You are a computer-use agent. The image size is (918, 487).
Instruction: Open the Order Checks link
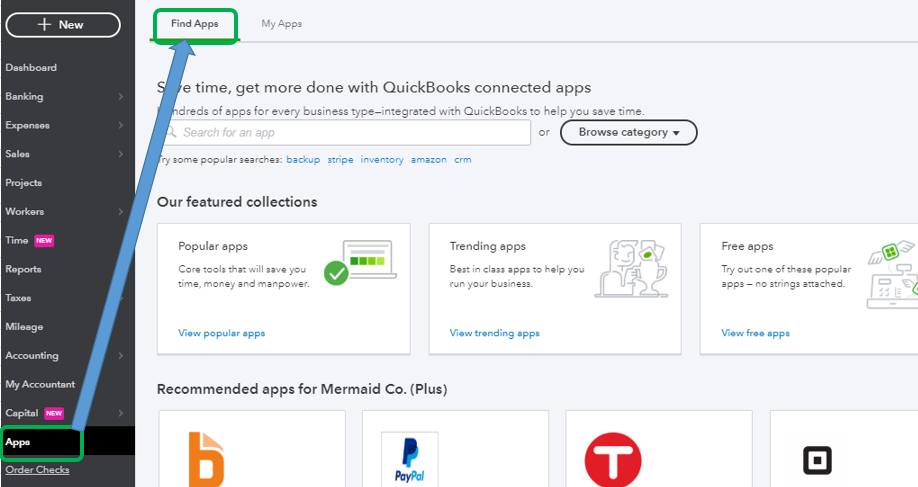pyautogui.click(x=37, y=470)
